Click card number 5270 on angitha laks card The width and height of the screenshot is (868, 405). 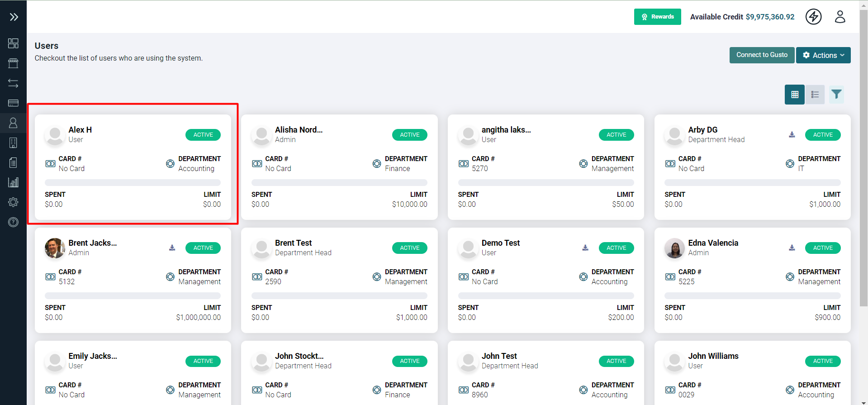[x=480, y=168]
